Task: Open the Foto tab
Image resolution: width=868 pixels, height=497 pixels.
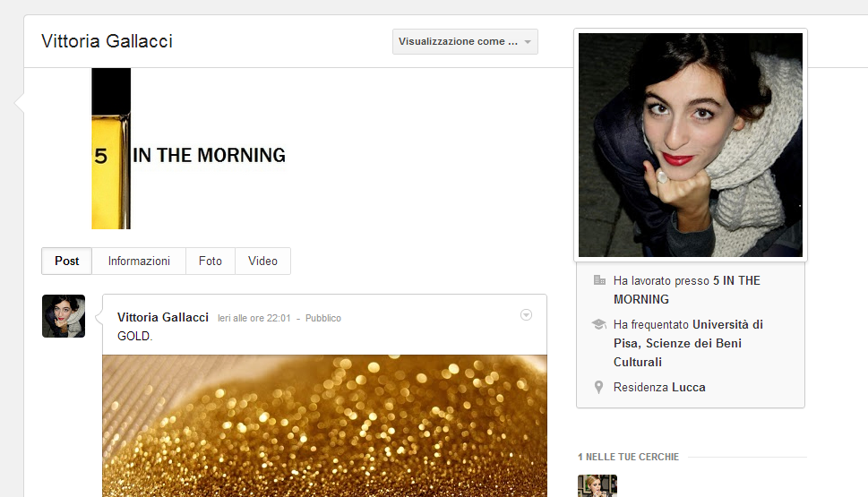Action: pos(211,261)
